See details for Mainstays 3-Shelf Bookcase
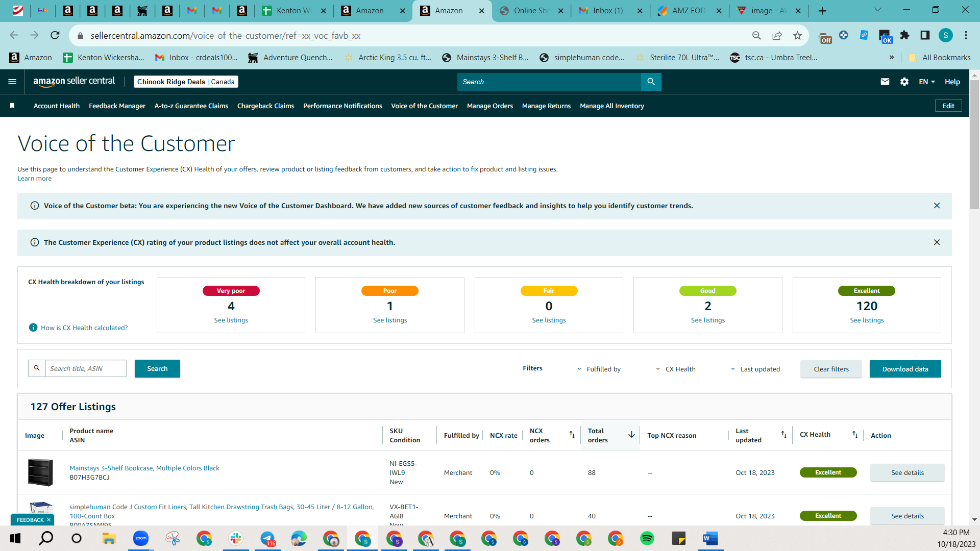This screenshot has width=980, height=551. pyautogui.click(x=907, y=472)
